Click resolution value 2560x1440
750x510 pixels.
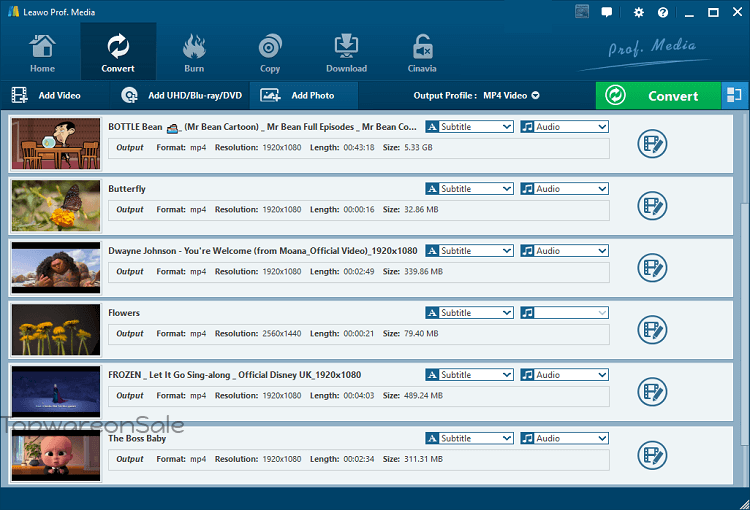tap(282, 333)
